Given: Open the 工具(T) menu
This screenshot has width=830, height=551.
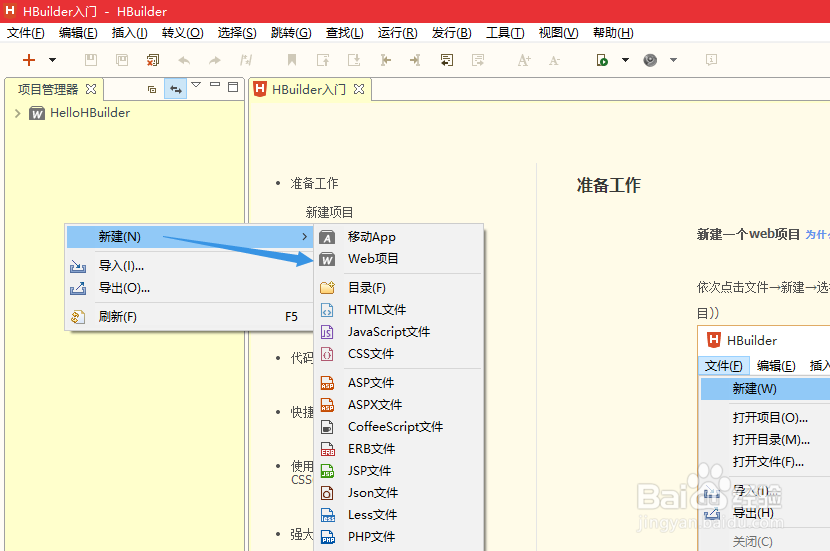Looking at the screenshot, I should [x=506, y=33].
